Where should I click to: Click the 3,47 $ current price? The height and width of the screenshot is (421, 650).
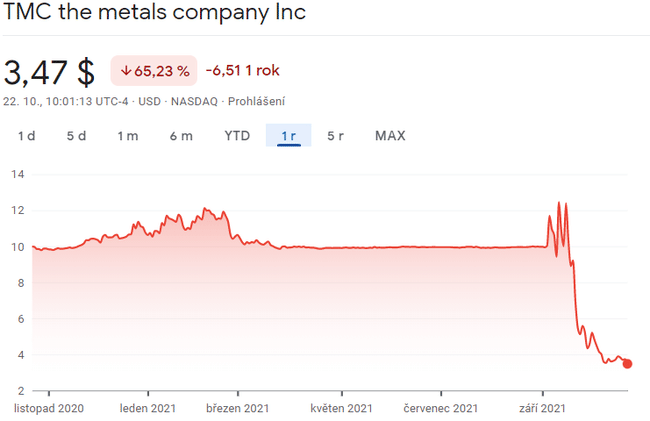[x=49, y=72]
